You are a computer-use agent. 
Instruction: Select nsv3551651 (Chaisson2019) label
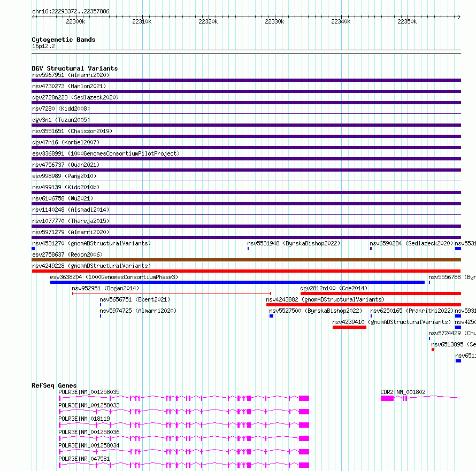tap(72, 131)
